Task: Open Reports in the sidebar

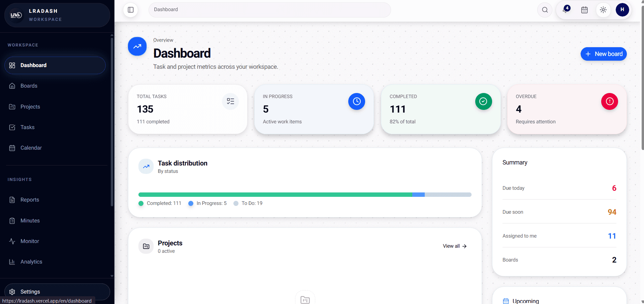Action: (x=55, y=200)
